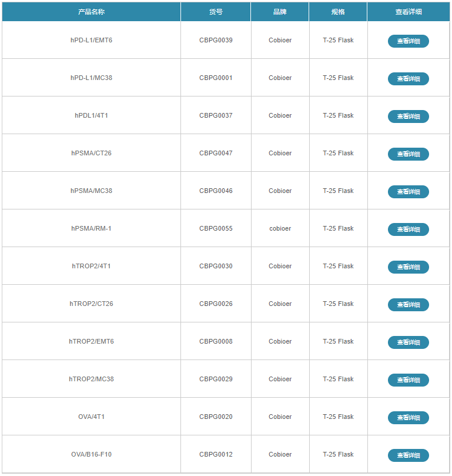View details for OVA/4T1
This screenshot has height=476, width=452.
click(x=408, y=418)
